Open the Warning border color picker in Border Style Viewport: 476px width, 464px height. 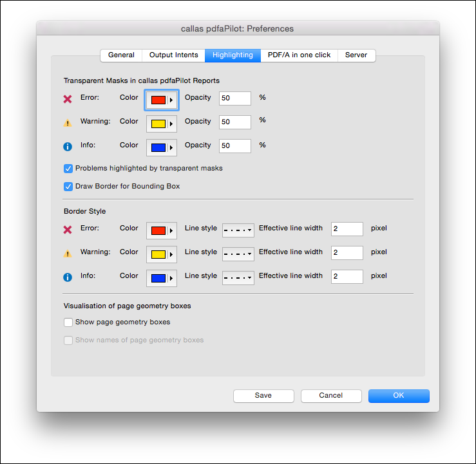(x=162, y=254)
